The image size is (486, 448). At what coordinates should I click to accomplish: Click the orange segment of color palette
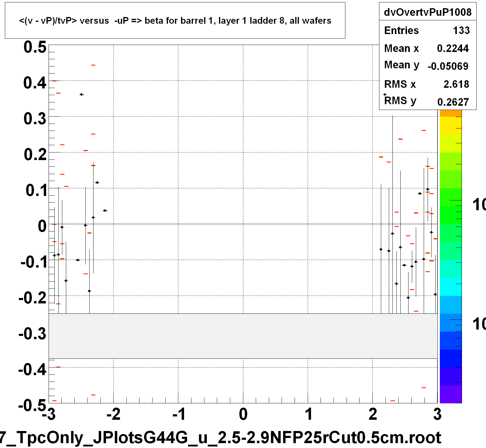coord(451,113)
